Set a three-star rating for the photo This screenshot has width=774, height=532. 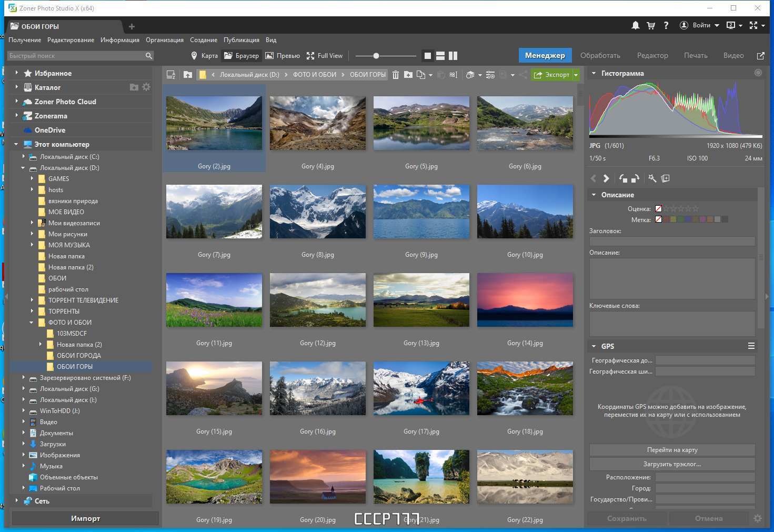click(680, 208)
